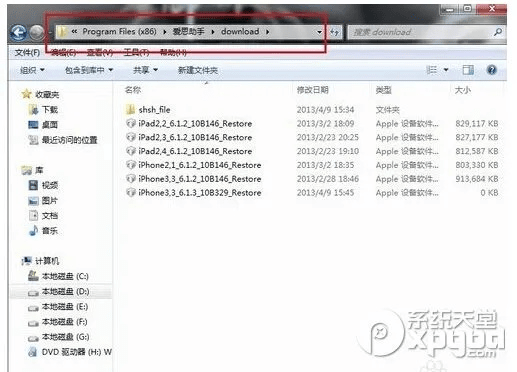Viewport: 517px width, 372px height.
Task: Click the 收藏夹 favorites label
Action: tap(47, 95)
